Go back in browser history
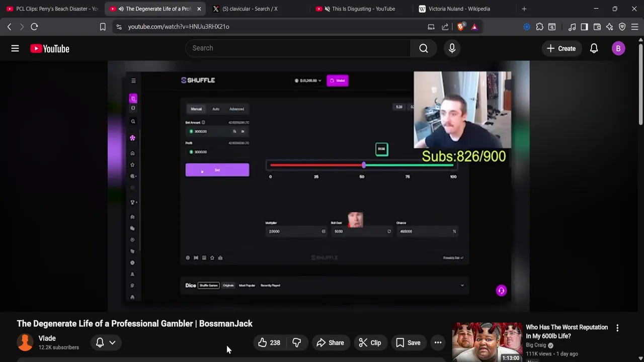 pos(9,27)
